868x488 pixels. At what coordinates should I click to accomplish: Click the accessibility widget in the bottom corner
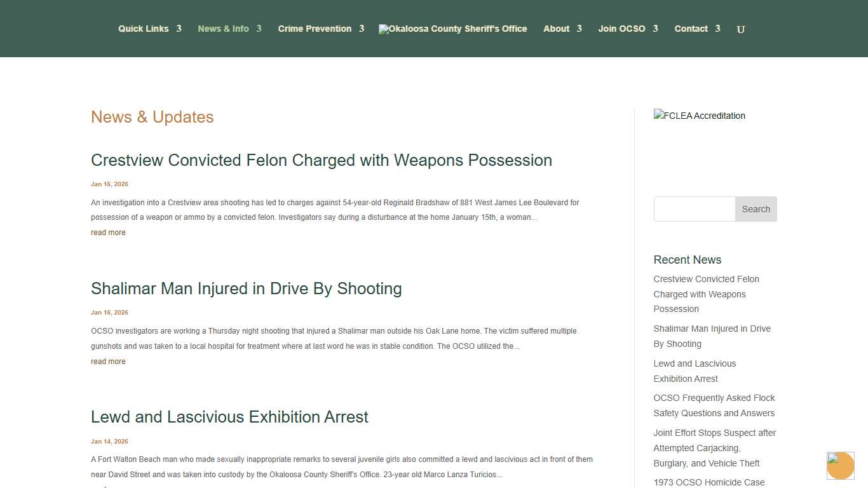coord(840,466)
